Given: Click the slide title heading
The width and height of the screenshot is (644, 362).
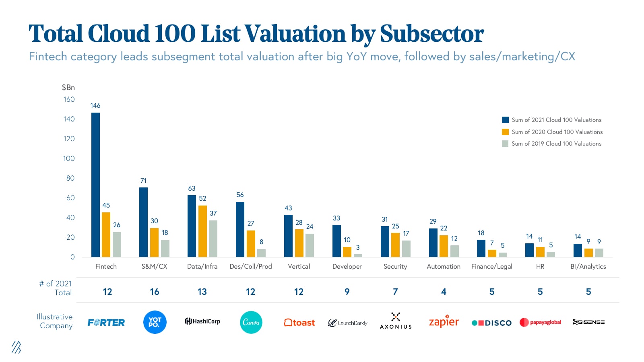Looking at the screenshot, I should (x=256, y=33).
